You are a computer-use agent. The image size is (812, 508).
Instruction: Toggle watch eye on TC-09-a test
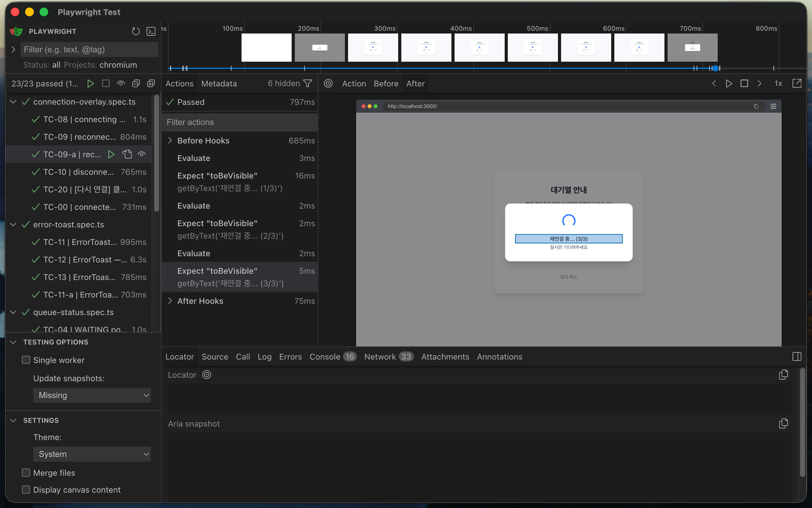142,154
